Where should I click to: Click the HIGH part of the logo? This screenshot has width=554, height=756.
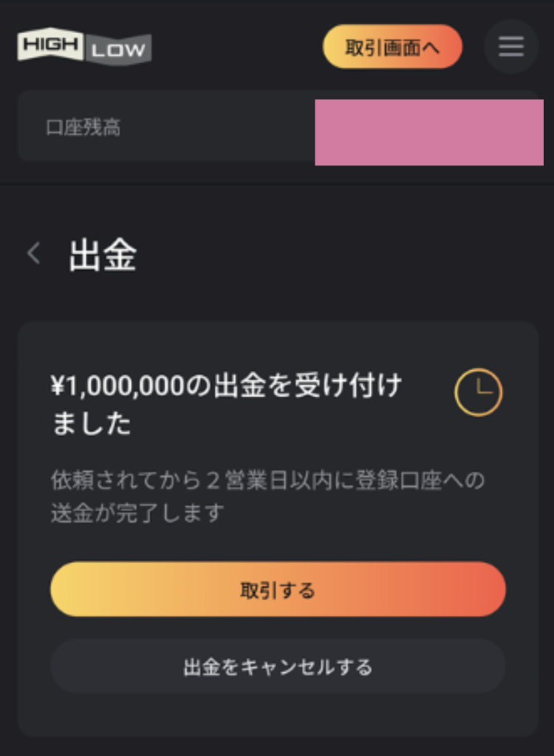(x=50, y=45)
